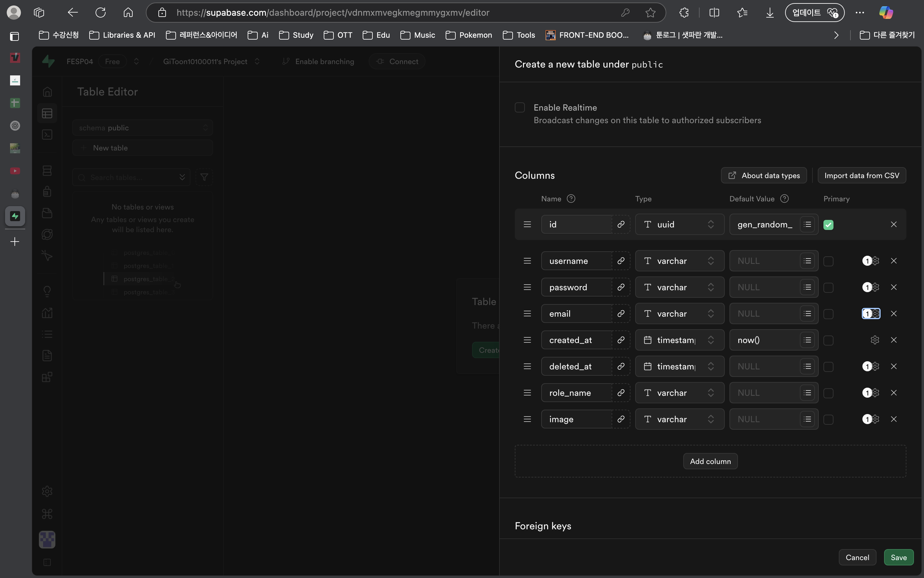The height and width of the screenshot is (578, 924).
Task: Click the Name column help icon
Action: [x=571, y=199]
